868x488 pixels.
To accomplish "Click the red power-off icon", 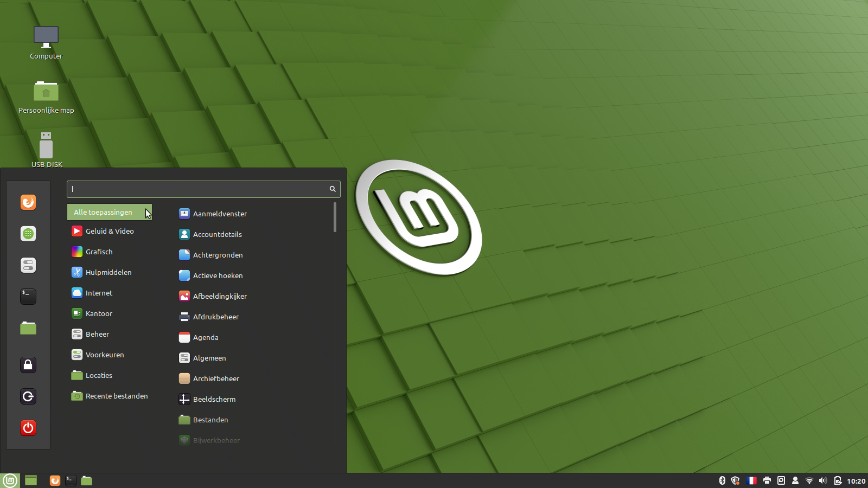I will tap(28, 428).
